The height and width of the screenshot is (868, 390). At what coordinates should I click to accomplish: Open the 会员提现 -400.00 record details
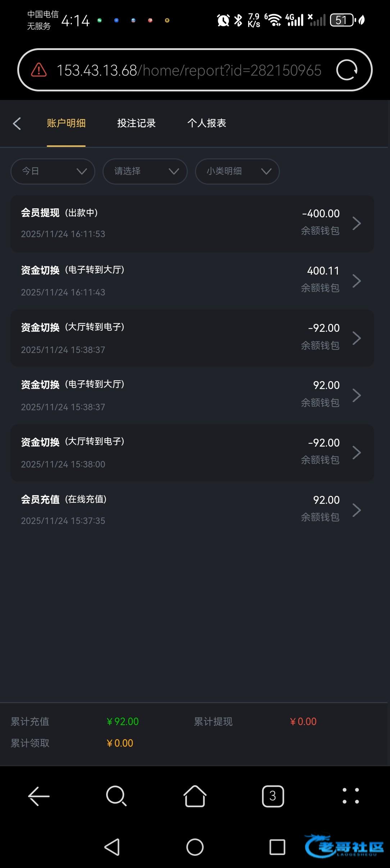pos(192,223)
